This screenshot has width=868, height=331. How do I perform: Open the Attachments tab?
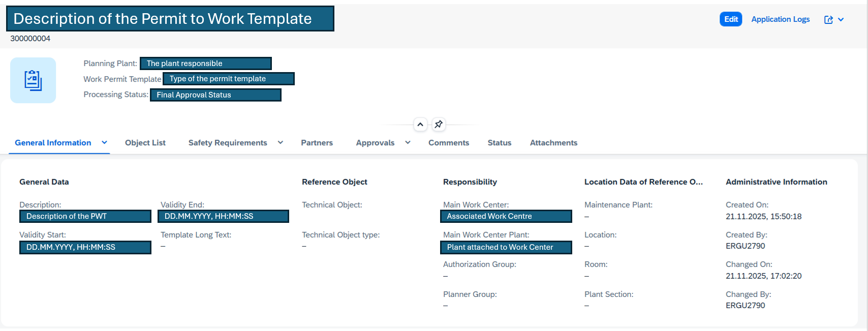coord(553,143)
